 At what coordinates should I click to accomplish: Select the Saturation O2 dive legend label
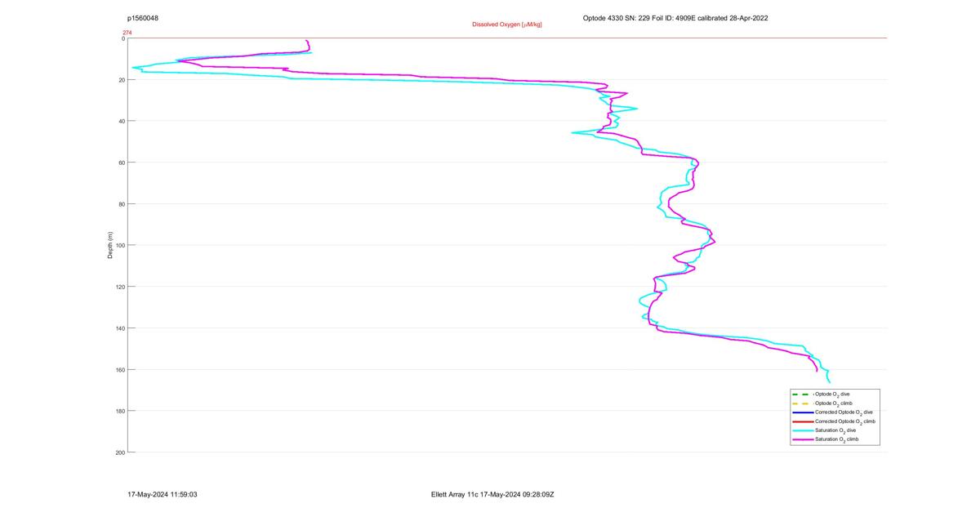point(835,430)
